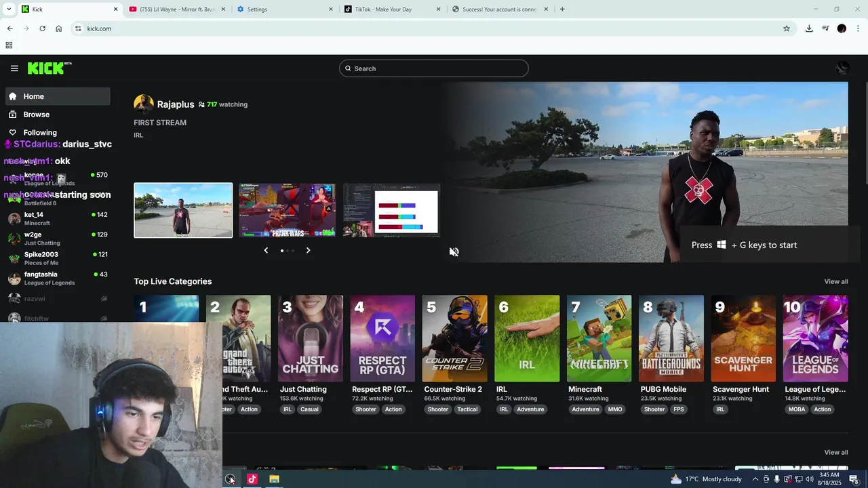This screenshot has width=868, height=488.
Task: Click MMO tag under Minecraft
Action: [615, 409]
